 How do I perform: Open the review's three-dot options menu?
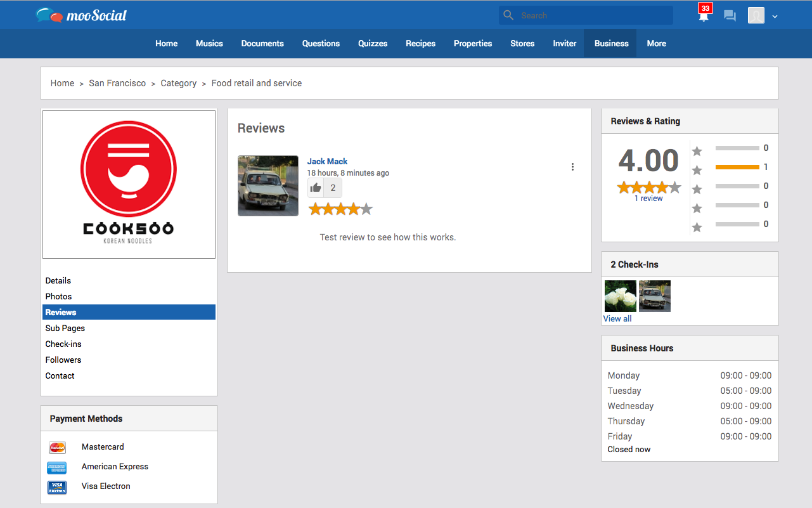(572, 167)
